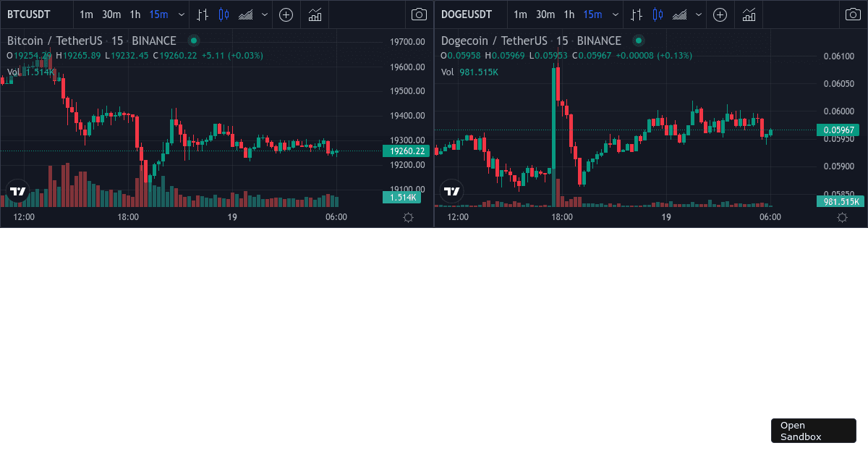Select the bar chart style on BTCUSDT
868x456 pixels.
coord(202,14)
